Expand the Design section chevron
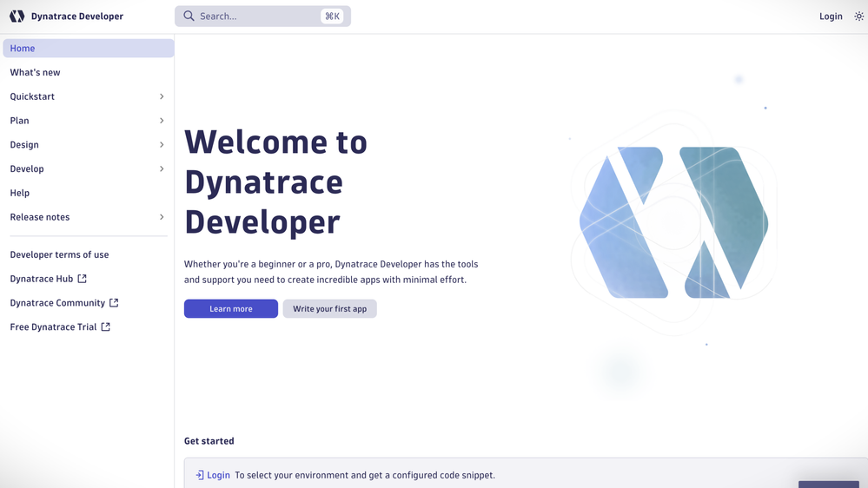Image resolution: width=868 pixels, height=488 pixels. [x=162, y=145]
